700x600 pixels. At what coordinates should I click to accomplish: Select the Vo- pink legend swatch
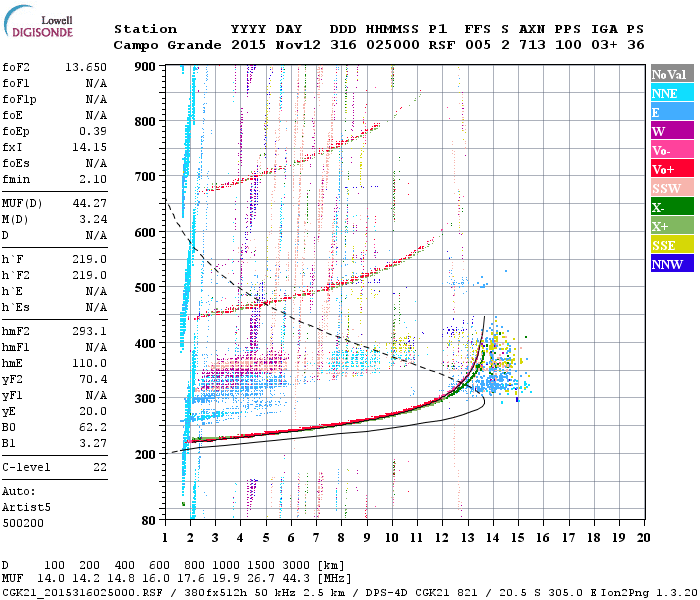pyautogui.click(x=672, y=150)
